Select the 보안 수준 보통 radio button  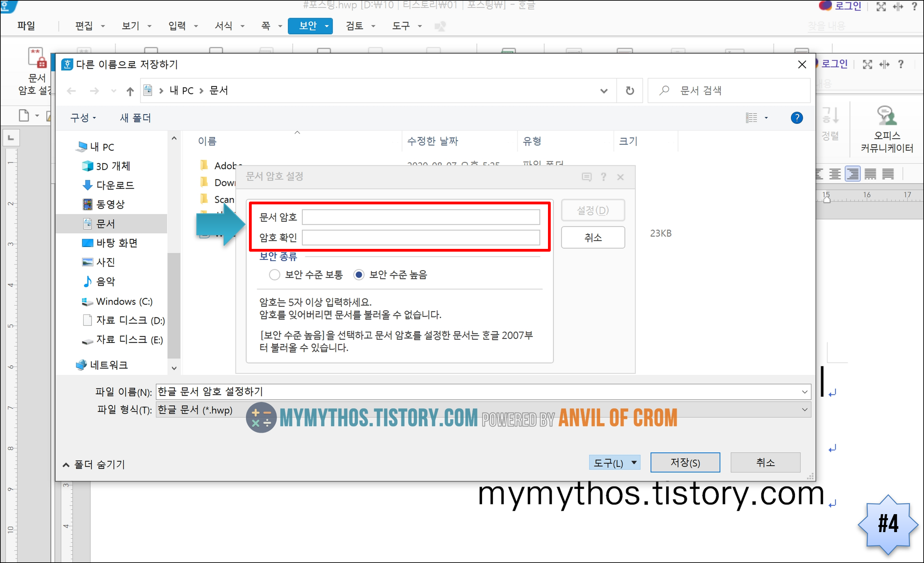(275, 275)
